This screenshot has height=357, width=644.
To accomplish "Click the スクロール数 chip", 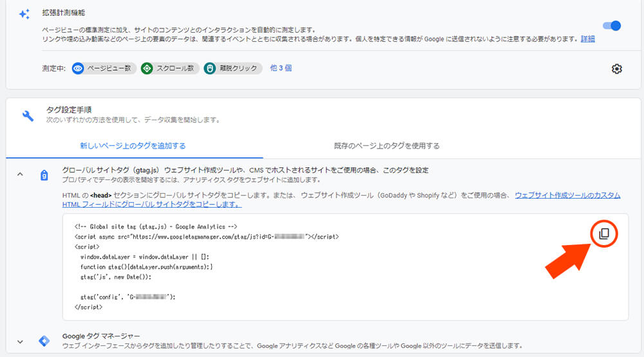I will [170, 68].
